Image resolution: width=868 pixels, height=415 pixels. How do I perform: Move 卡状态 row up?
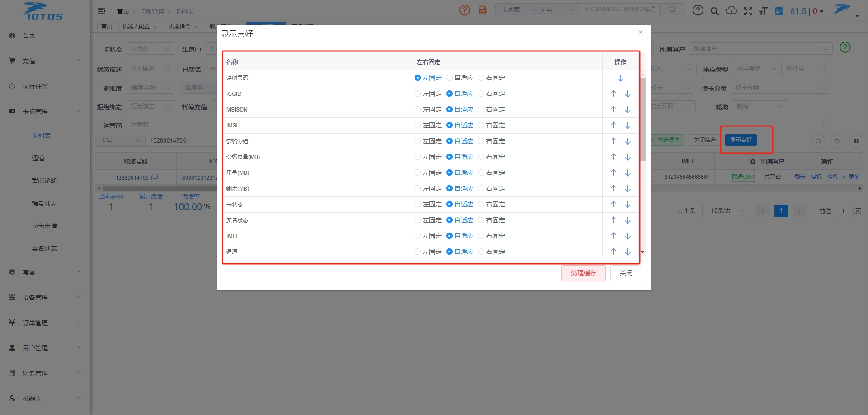pos(613,204)
